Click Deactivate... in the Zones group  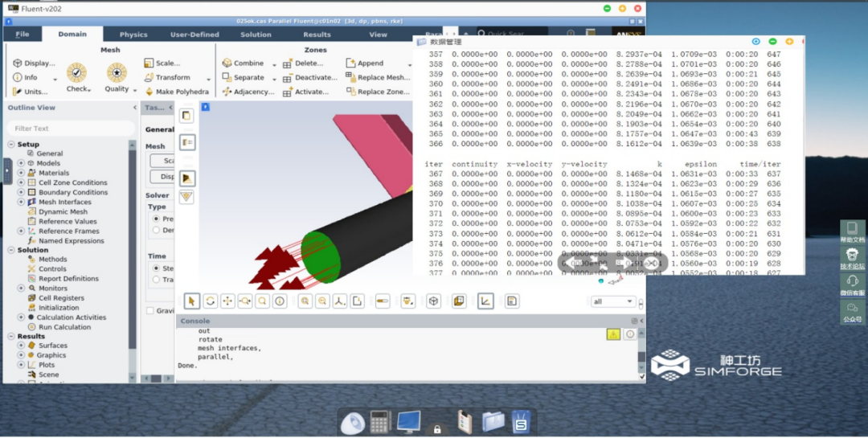(309, 77)
